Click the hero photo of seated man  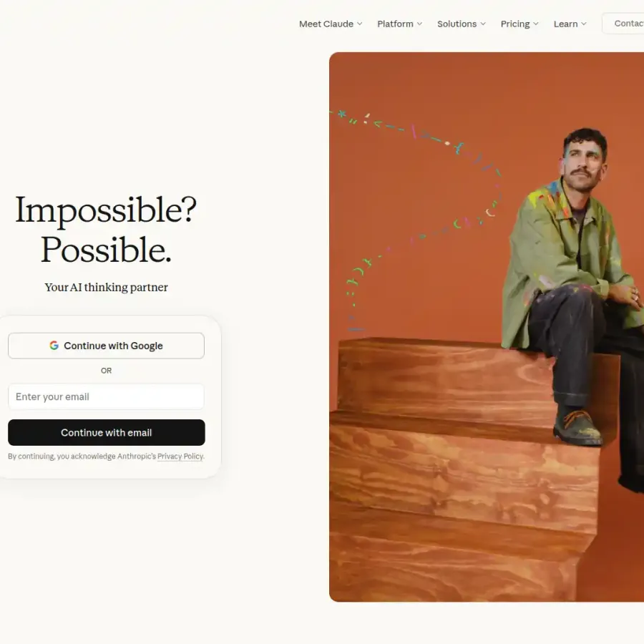487,327
